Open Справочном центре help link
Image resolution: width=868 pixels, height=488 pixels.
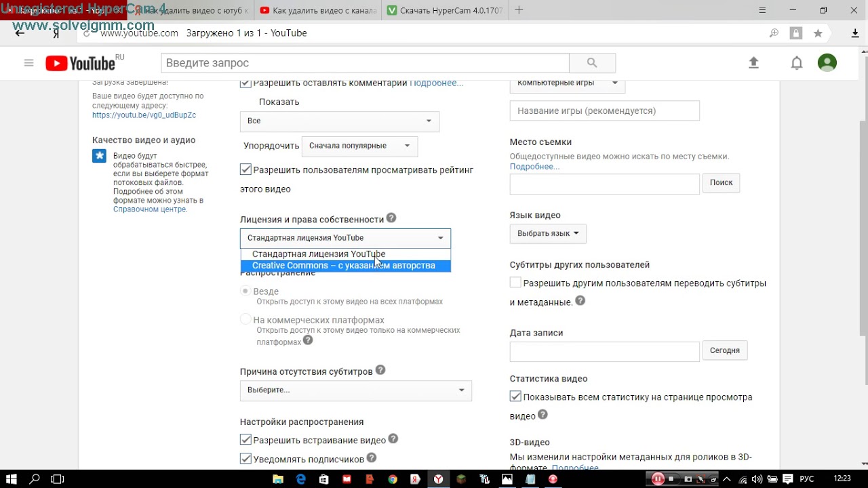pyautogui.click(x=149, y=209)
